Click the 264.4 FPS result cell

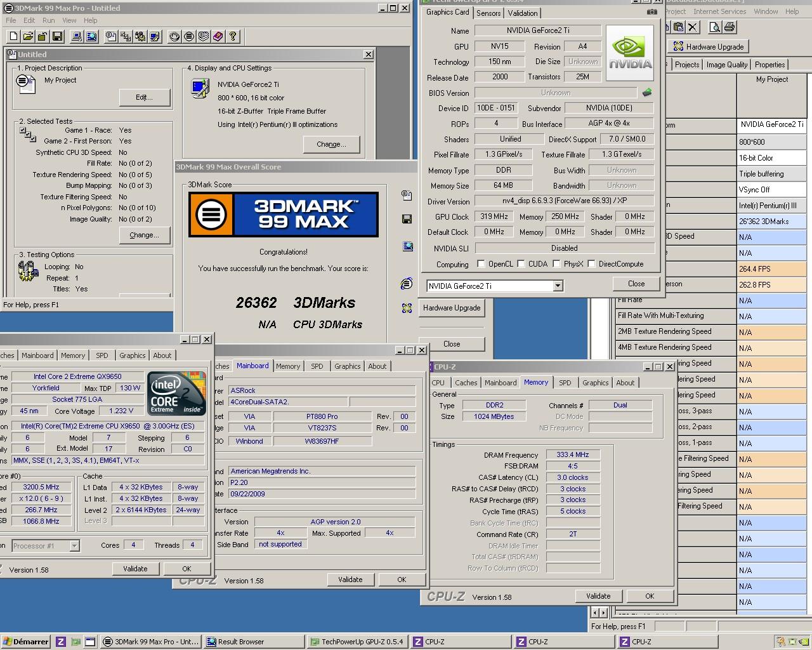[x=771, y=269]
